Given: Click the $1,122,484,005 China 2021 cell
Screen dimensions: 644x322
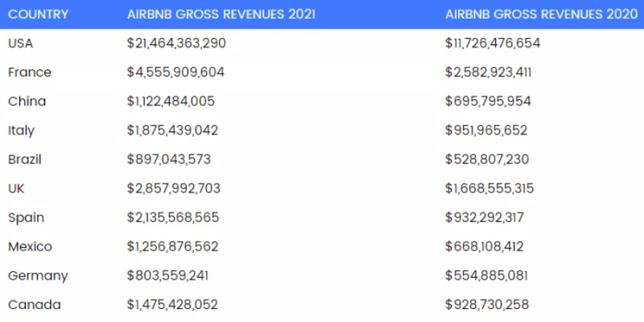Looking at the screenshot, I should pyautogui.click(x=171, y=101).
